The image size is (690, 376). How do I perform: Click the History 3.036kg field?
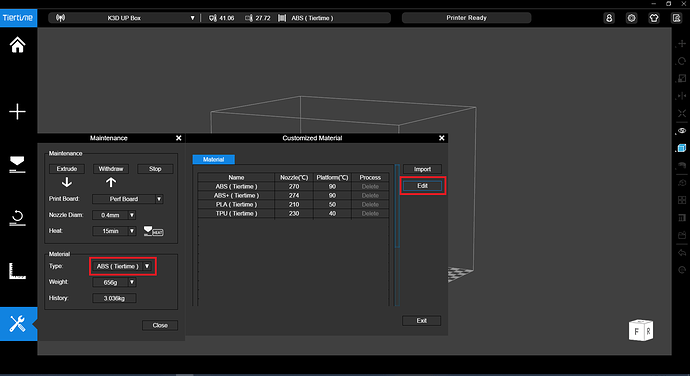[x=114, y=298]
